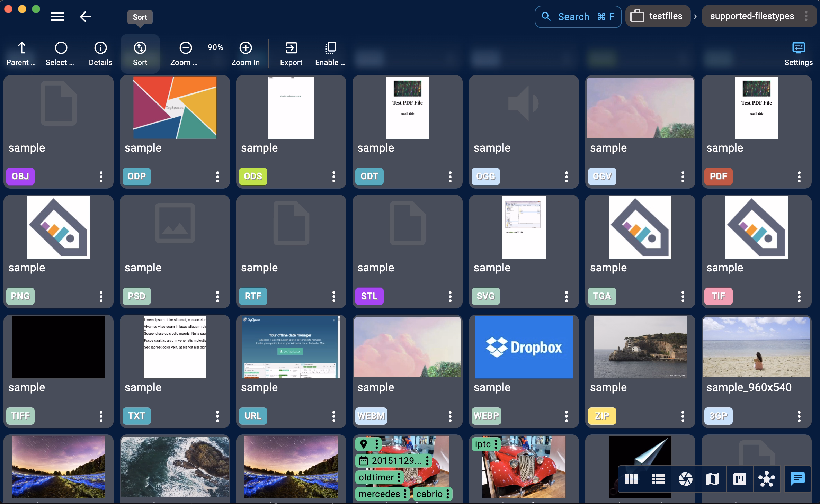Click the Zoom In plus icon
The image size is (820, 504).
246,48
